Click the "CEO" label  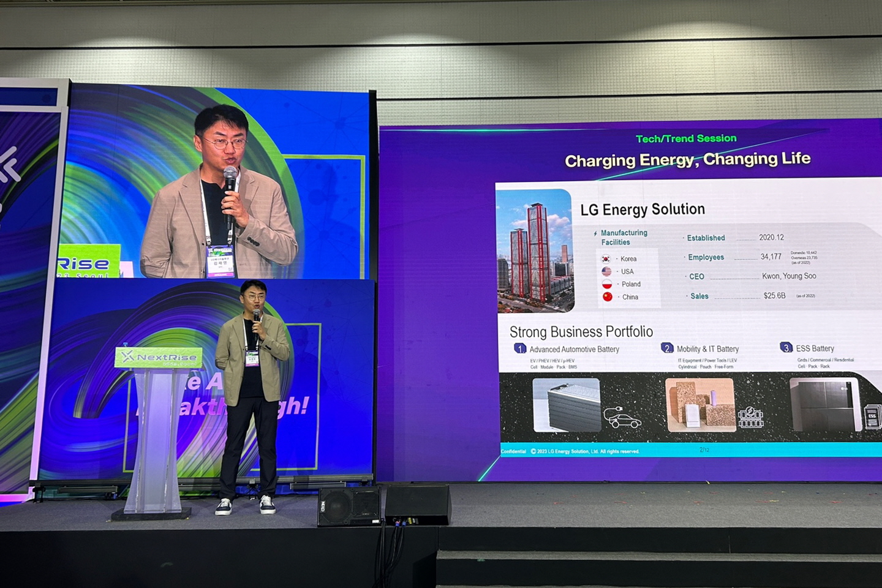pyautogui.click(x=697, y=277)
